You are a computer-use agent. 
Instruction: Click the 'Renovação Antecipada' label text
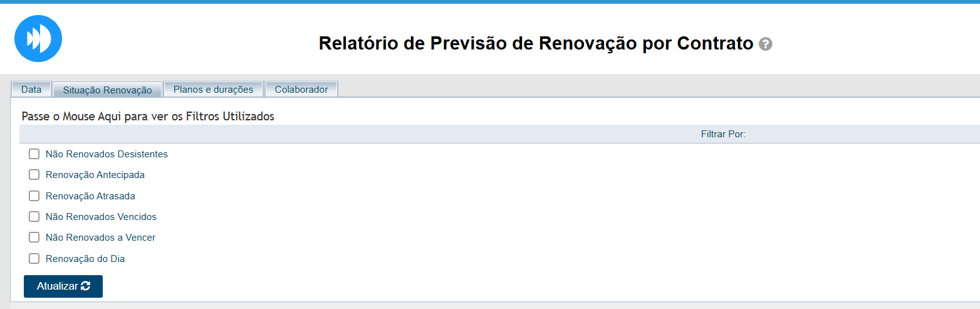pos(95,175)
